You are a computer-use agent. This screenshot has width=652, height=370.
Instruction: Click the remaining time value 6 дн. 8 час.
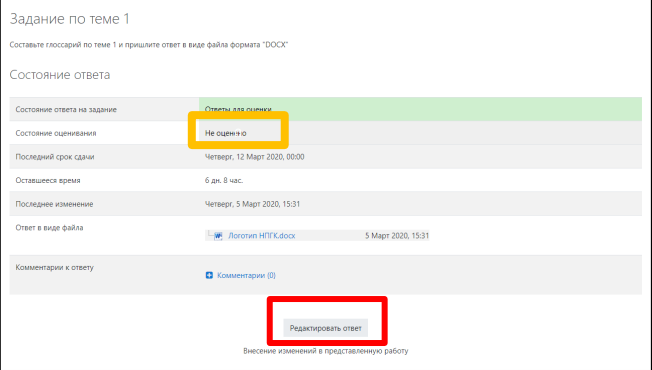tap(224, 180)
